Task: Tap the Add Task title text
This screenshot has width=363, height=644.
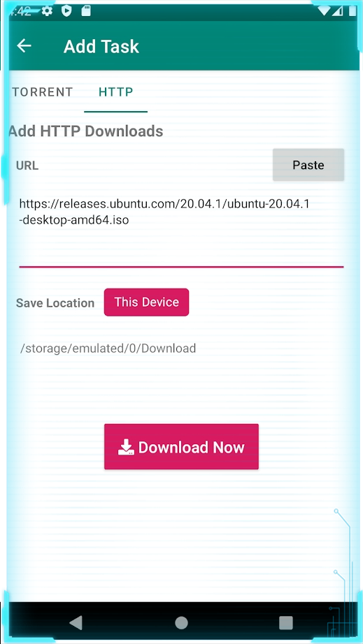Action: coord(101,46)
